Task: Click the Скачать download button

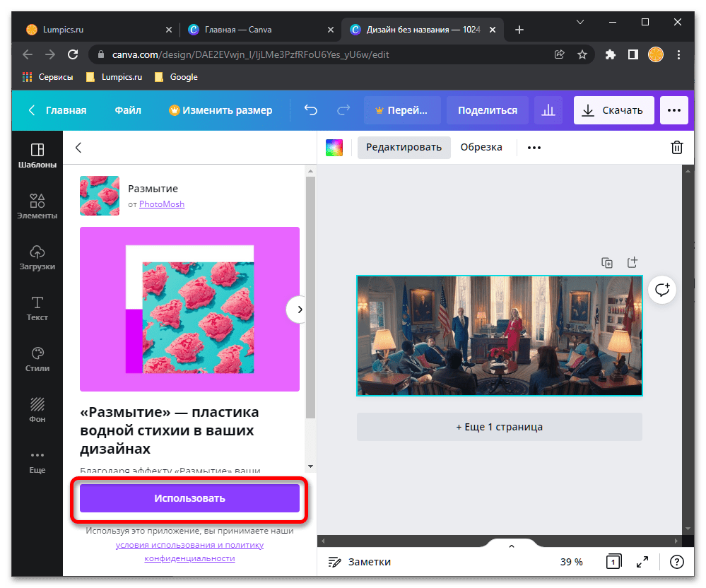Action: click(x=613, y=110)
